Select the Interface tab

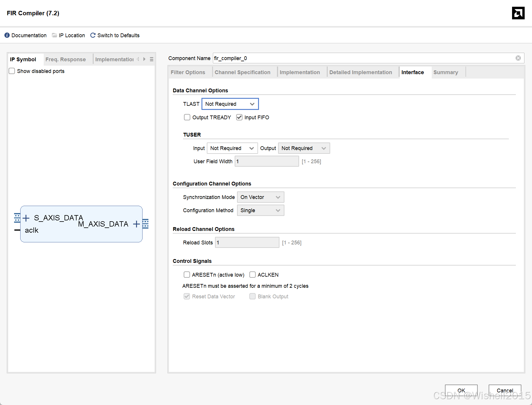point(413,72)
